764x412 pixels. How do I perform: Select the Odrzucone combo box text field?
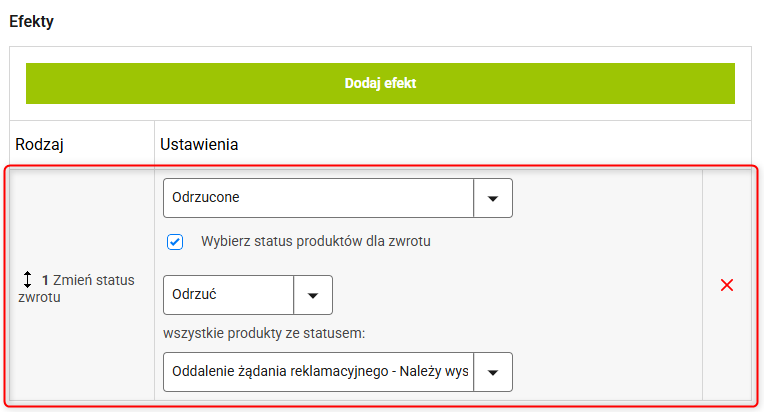[x=318, y=198]
